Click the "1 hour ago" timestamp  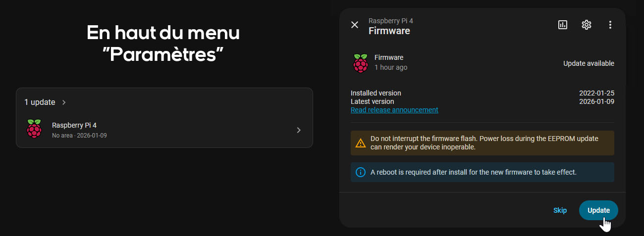[391, 67]
